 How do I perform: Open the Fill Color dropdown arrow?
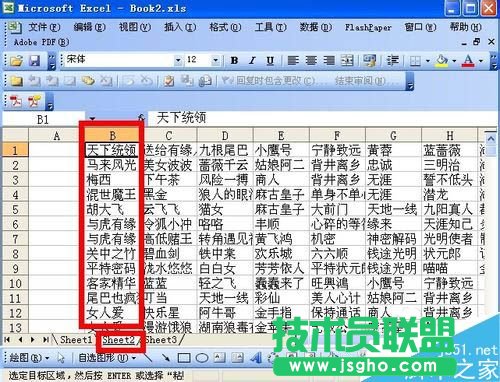(x=454, y=61)
